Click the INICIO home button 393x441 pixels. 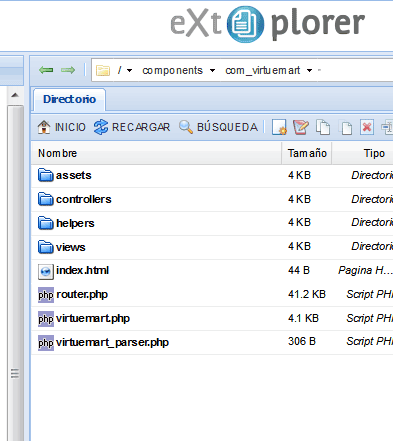(x=62, y=127)
